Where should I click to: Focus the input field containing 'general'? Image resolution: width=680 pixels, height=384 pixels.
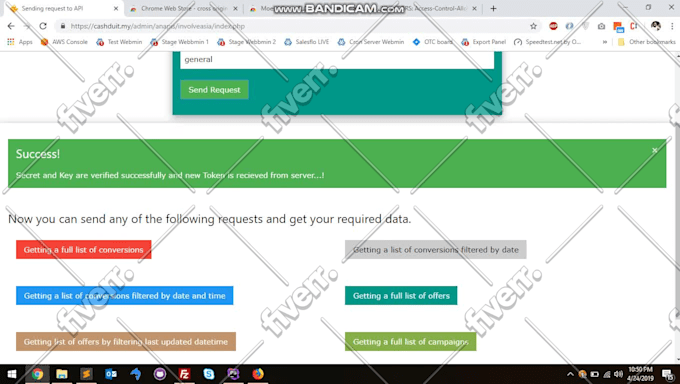[x=337, y=60]
